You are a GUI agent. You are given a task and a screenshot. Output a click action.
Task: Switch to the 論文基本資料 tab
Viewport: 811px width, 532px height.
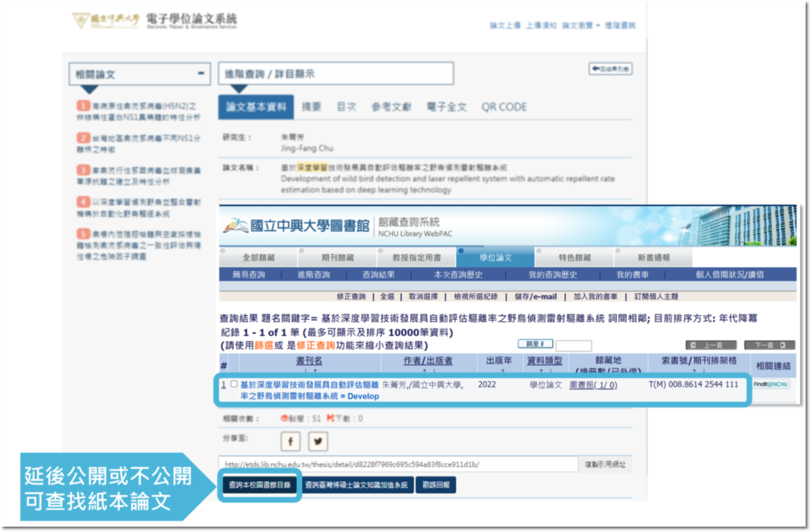(x=256, y=107)
